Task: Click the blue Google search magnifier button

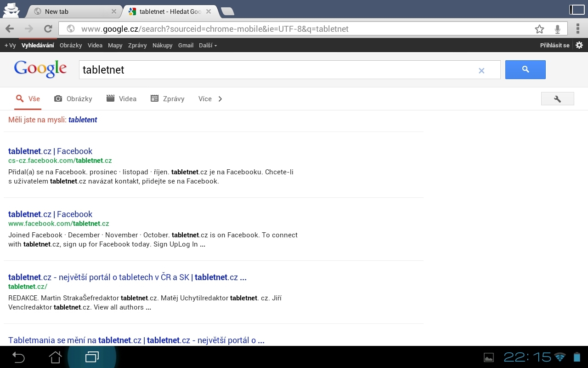Action: pyautogui.click(x=525, y=69)
